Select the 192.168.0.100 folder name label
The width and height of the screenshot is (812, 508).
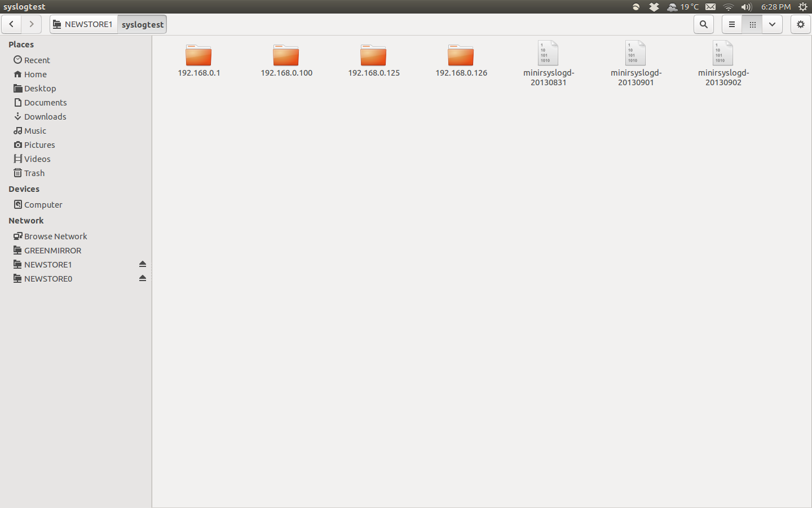286,73
